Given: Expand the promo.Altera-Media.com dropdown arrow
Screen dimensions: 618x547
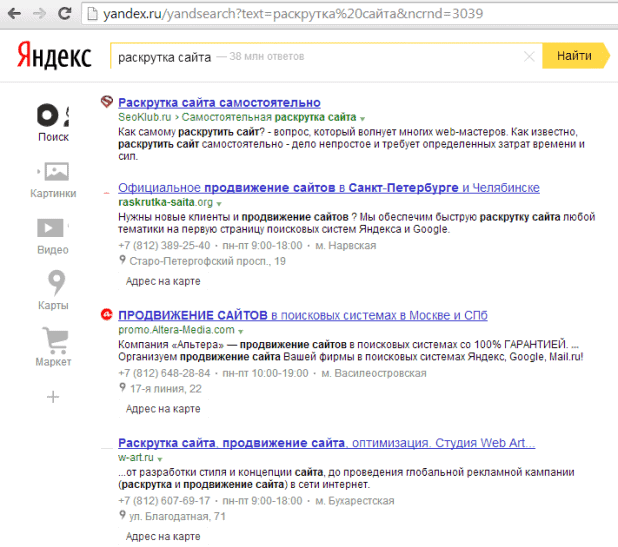Looking at the screenshot, I should point(240,331).
